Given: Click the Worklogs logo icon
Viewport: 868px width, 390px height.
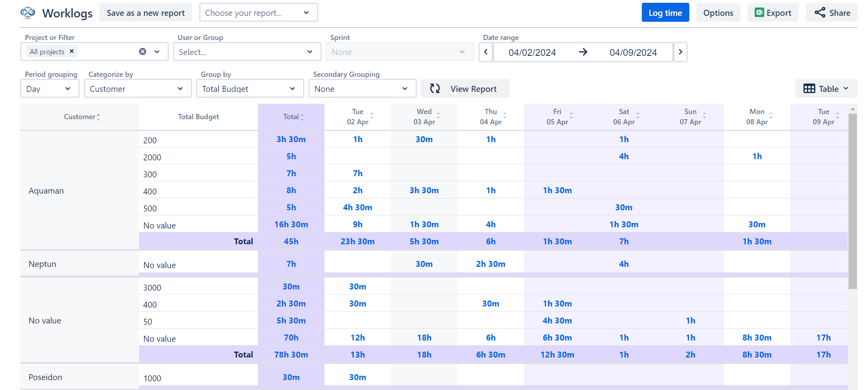Looking at the screenshot, I should point(28,13).
